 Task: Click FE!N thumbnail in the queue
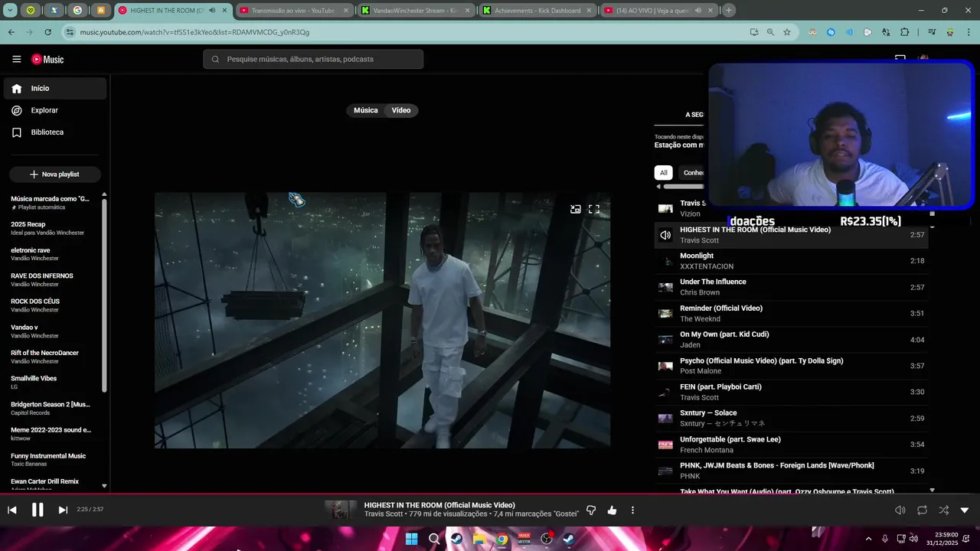pos(665,392)
